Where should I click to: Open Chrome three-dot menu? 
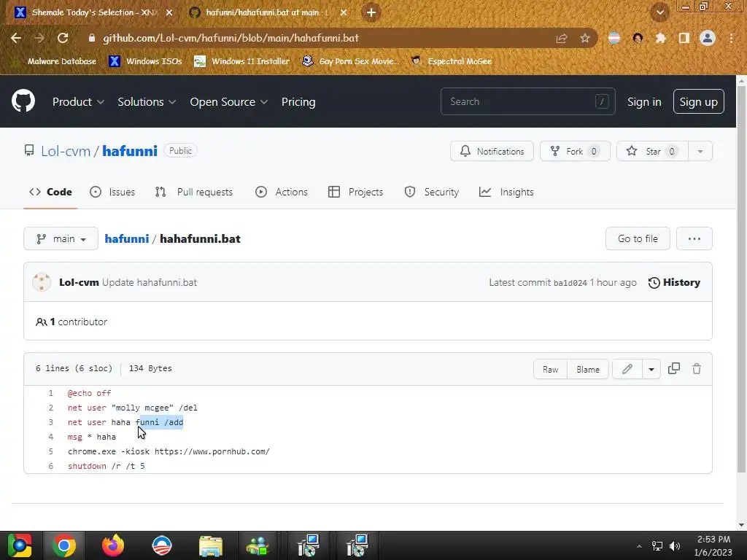(x=731, y=38)
